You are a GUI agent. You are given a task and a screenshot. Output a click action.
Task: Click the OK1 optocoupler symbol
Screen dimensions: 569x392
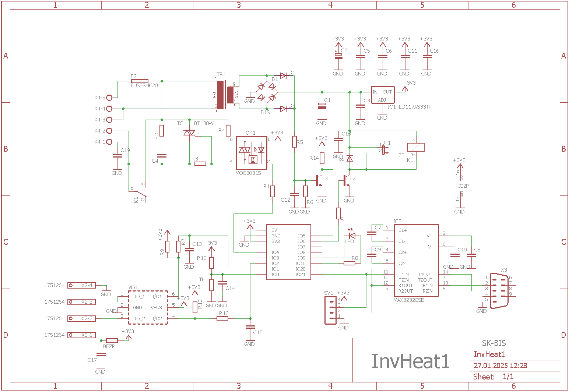click(x=252, y=153)
